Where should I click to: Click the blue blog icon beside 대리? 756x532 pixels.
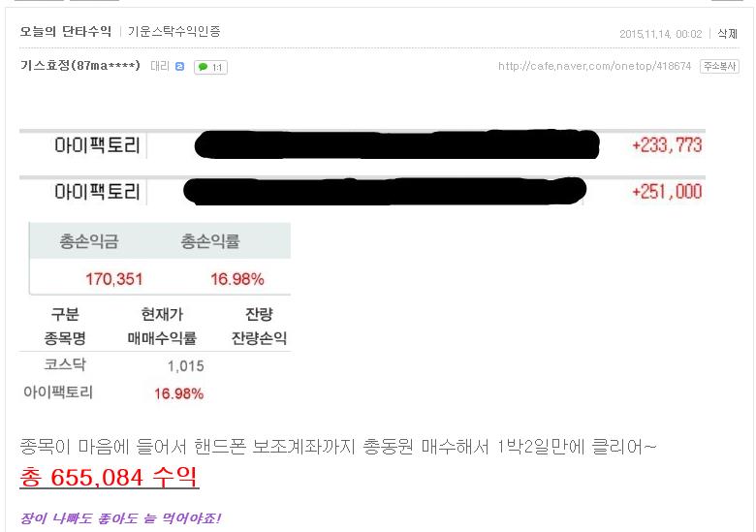pyautogui.click(x=179, y=67)
